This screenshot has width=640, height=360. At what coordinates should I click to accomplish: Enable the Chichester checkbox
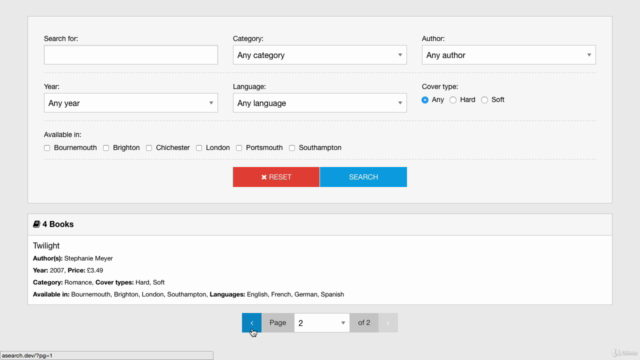point(149,148)
